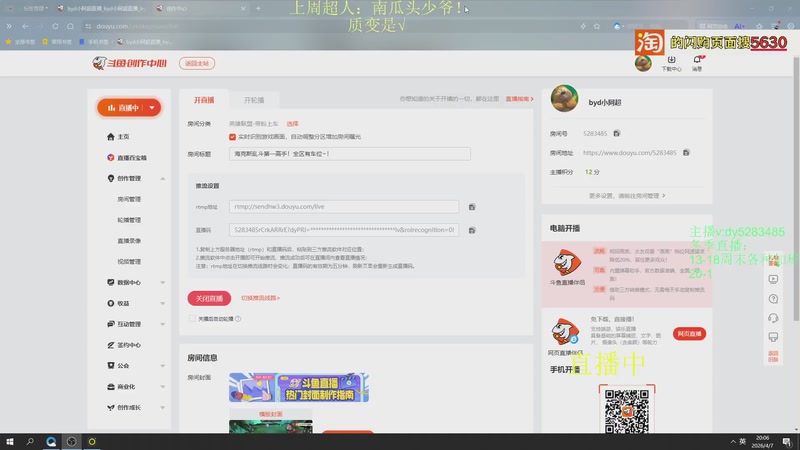Image resolution: width=800 pixels, height=450 pixels.
Task: Switch to the 开轮播 tab
Action: point(254,100)
